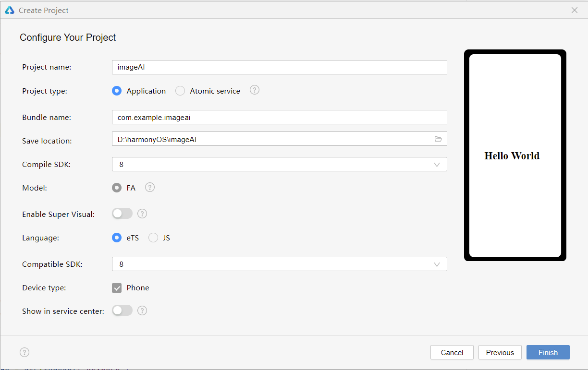Select the Application project type

pyautogui.click(x=117, y=91)
